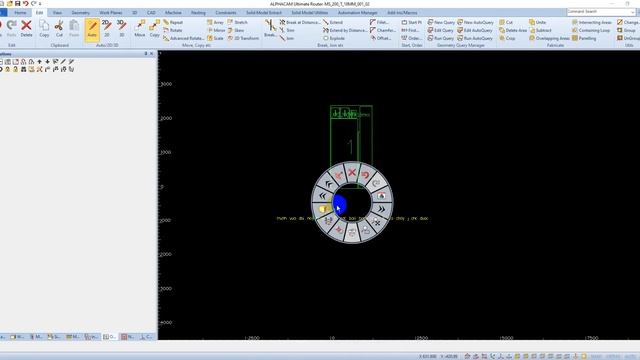Click the Trim tool
The height and width of the screenshot is (360, 640).
[x=287, y=30]
